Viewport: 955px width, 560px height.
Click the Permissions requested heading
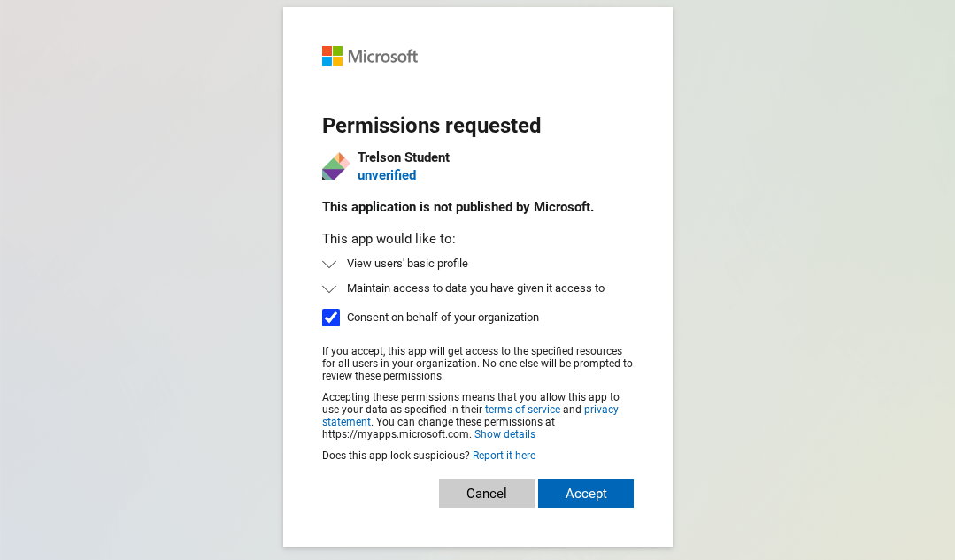click(431, 126)
